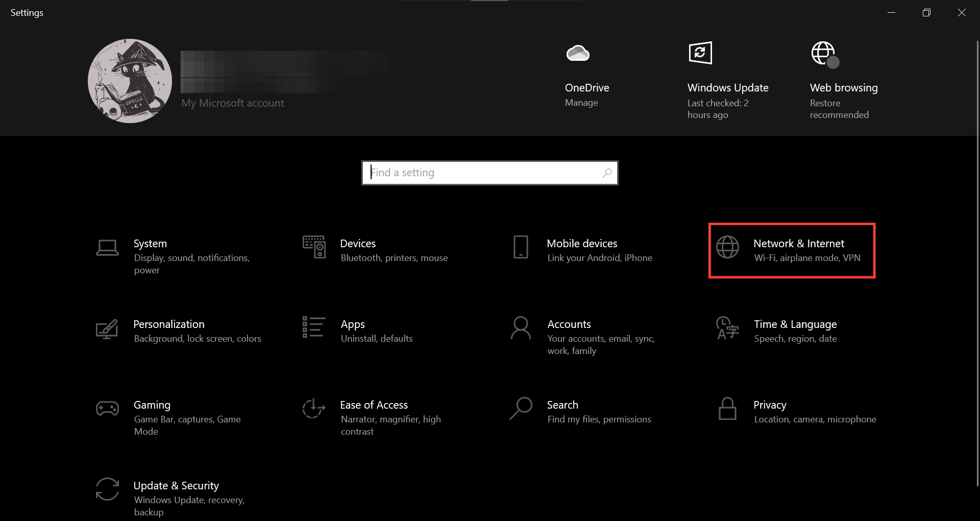Click 'Wi-Fi, airplane mode, VPN' description
This screenshot has width=980, height=521.
pos(807,258)
